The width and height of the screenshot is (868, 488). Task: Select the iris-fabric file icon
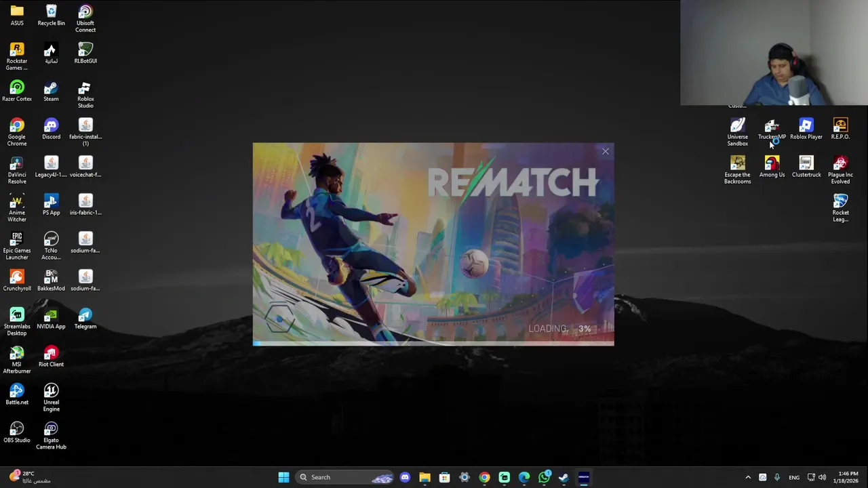pyautogui.click(x=85, y=205)
